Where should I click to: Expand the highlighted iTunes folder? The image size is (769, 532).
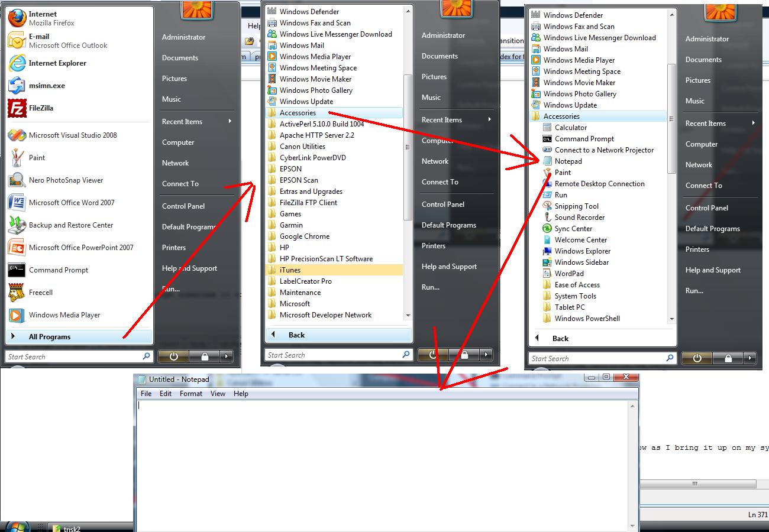334,270
